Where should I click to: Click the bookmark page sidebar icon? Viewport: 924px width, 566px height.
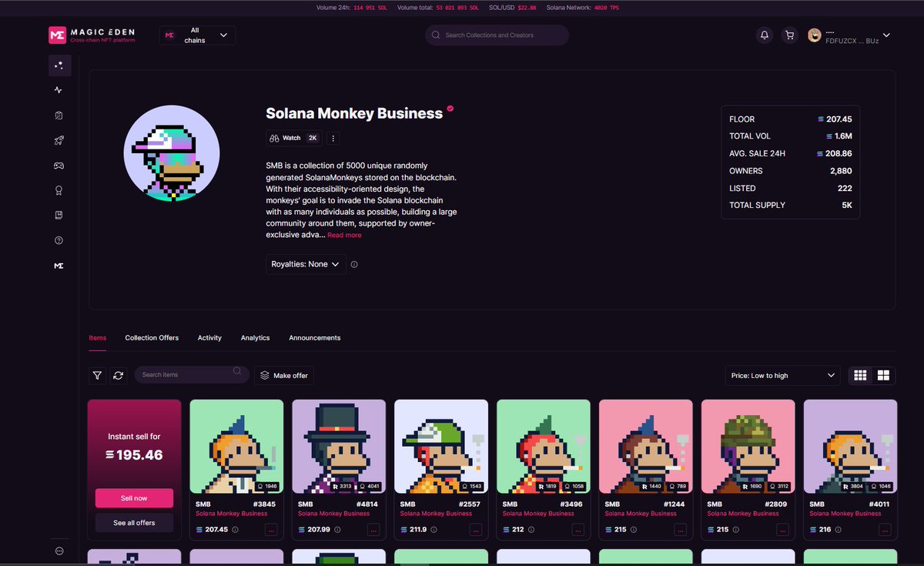coord(59,216)
